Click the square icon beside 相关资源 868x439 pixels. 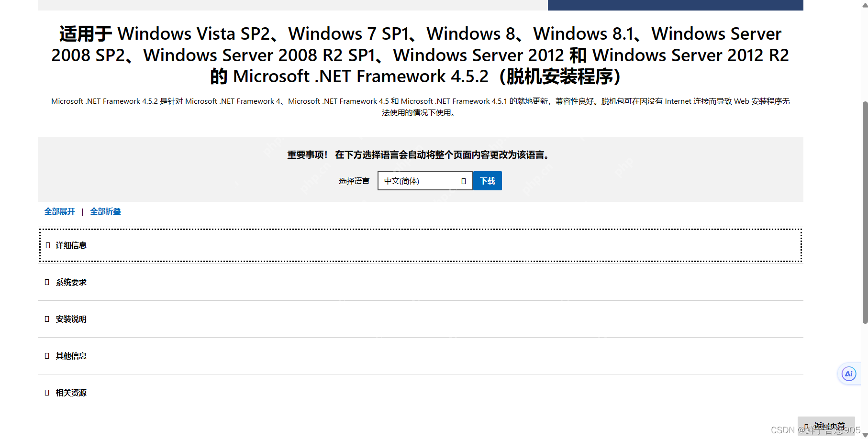coord(47,393)
